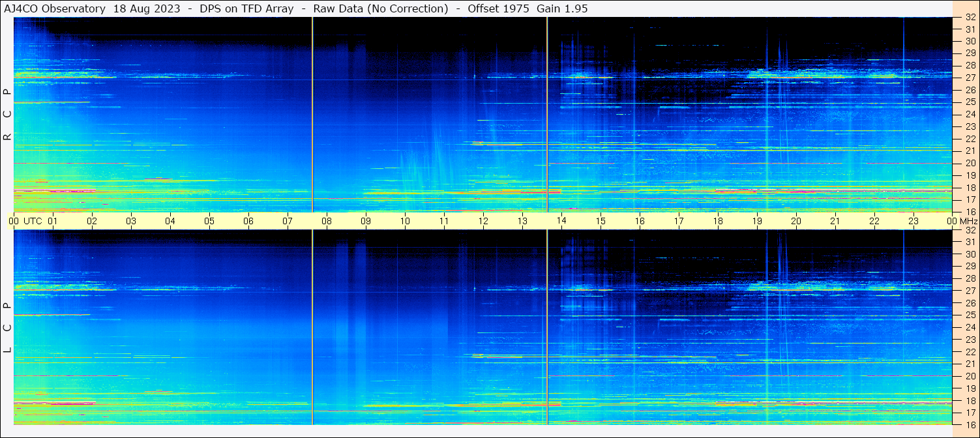Click the "Gain 1.95" value in header

(x=562, y=9)
